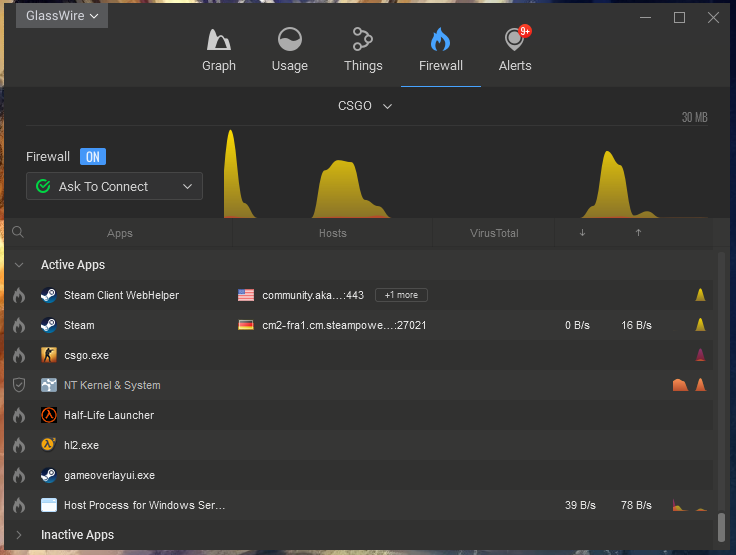Expand the Inactive Apps section
This screenshot has height=555, width=736.
19,535
